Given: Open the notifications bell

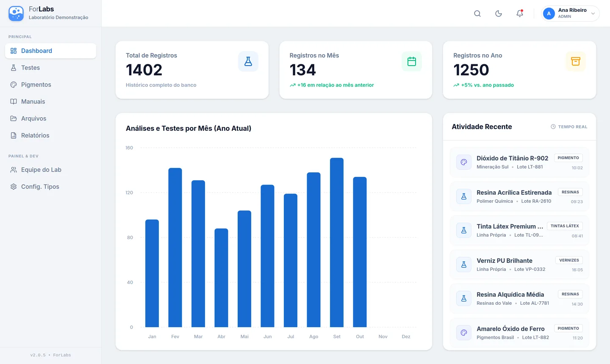Looking at the screenshot, I should coord(520,14).
